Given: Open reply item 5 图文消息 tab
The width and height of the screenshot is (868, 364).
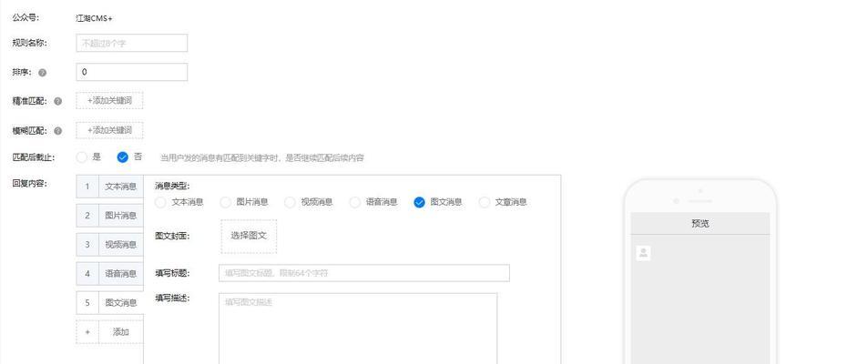Looking at the screenshot, I should pos(109,303).
